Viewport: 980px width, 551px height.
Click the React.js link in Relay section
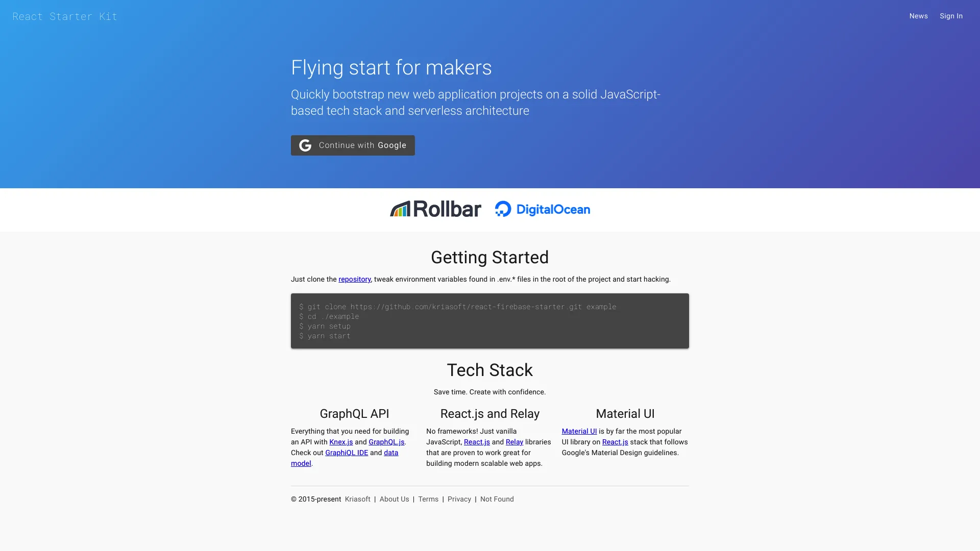(x=476, y=441)
